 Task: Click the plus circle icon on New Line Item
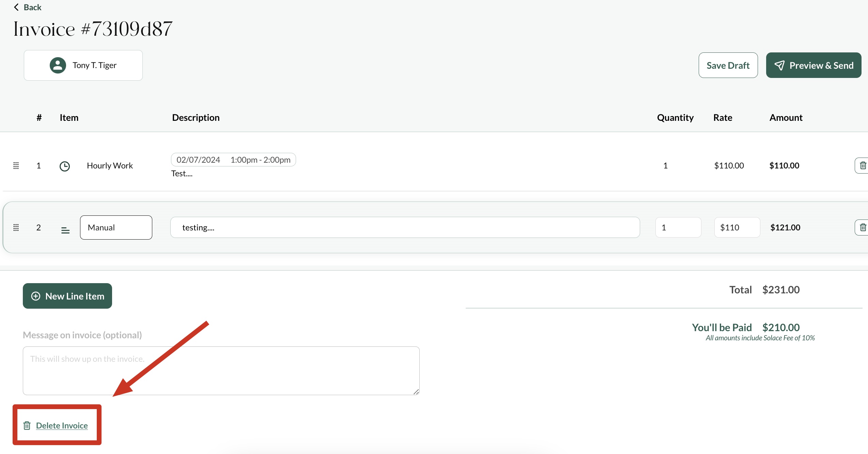click(x=36, y=296)
